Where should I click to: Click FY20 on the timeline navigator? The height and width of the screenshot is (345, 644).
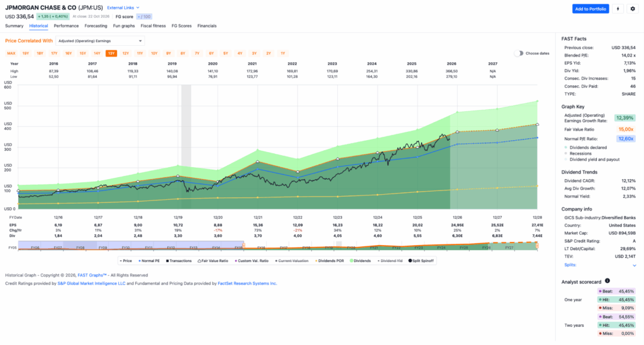351,248
